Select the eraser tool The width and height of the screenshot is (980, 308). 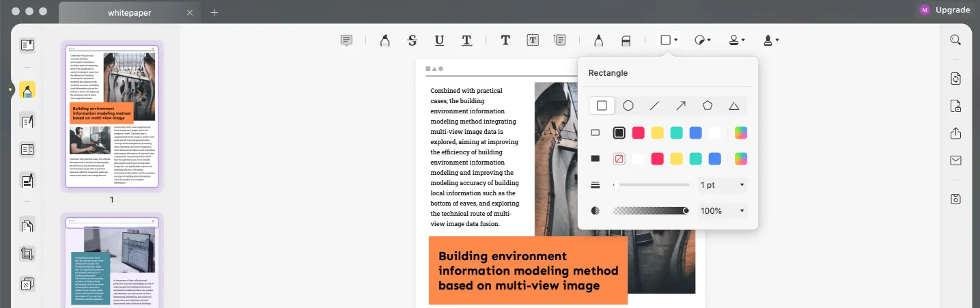click(626, 40)
